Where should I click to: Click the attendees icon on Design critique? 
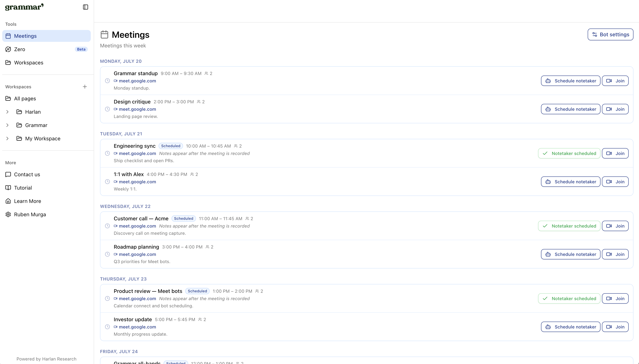pos(199,102)
